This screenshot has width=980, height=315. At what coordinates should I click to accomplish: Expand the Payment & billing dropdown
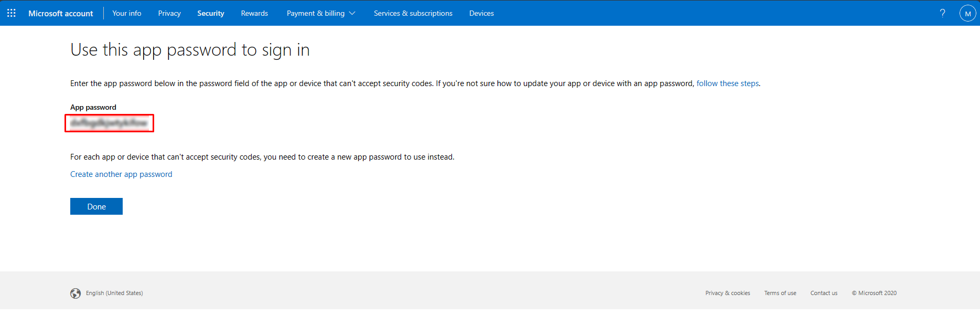click(321, 13)
